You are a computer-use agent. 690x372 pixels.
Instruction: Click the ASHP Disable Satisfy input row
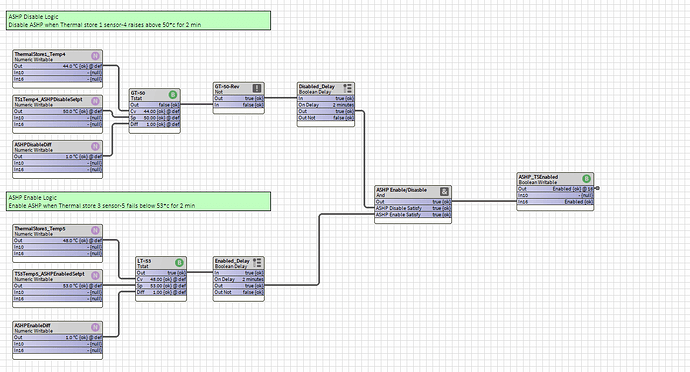click(413, 208)
